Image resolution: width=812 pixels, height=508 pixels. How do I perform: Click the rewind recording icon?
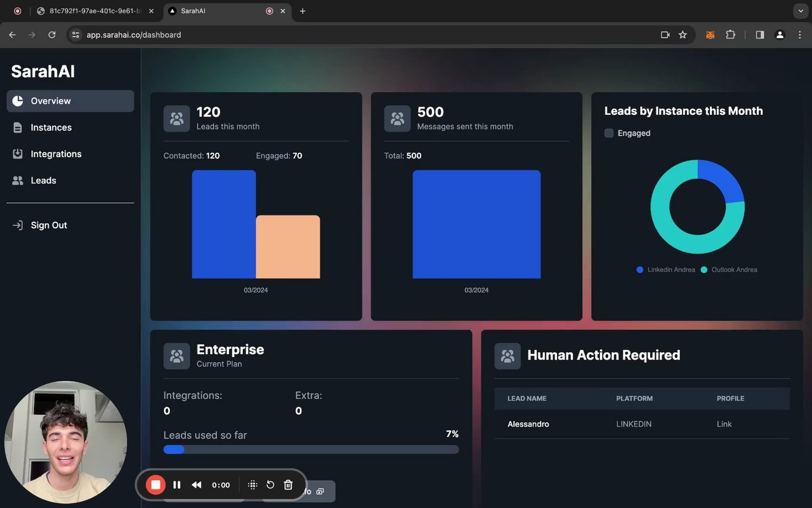click(x=197, y=485)
